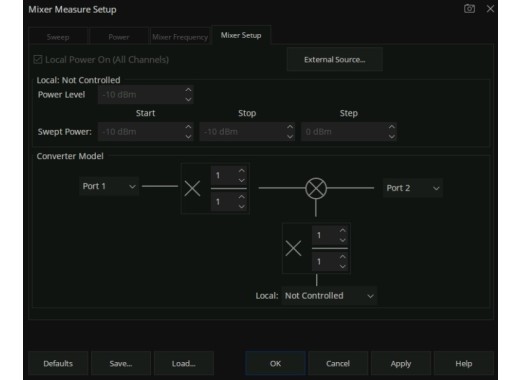The image size is (520, 380).
Task: Open Help for mixer setup
Action: tap(464, 363)
